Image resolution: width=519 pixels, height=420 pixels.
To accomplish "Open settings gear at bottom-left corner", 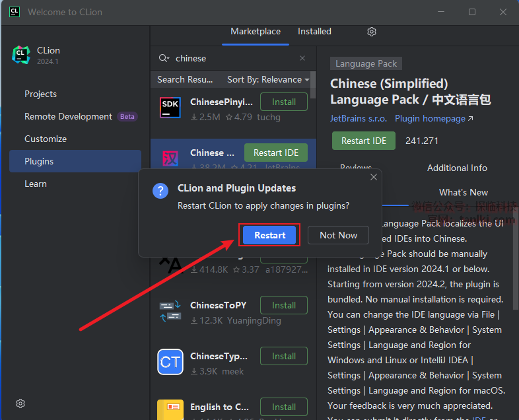I will click(x=20, y=403).
